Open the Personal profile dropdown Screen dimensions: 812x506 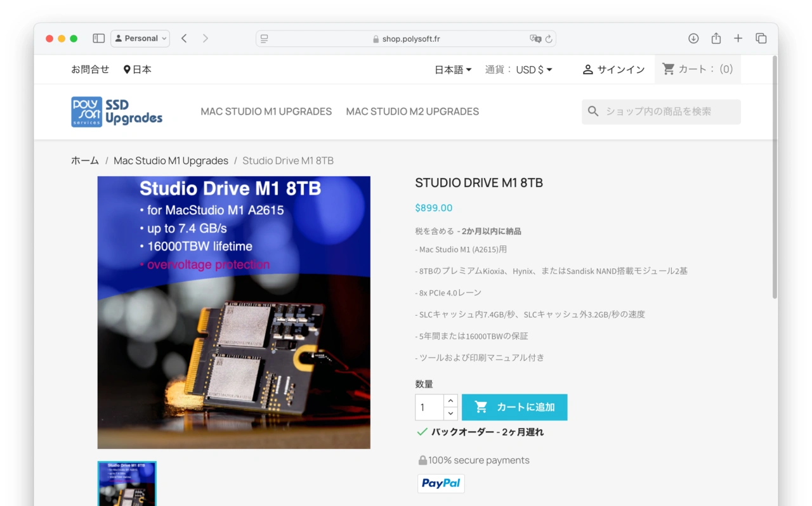click(140, 39)
